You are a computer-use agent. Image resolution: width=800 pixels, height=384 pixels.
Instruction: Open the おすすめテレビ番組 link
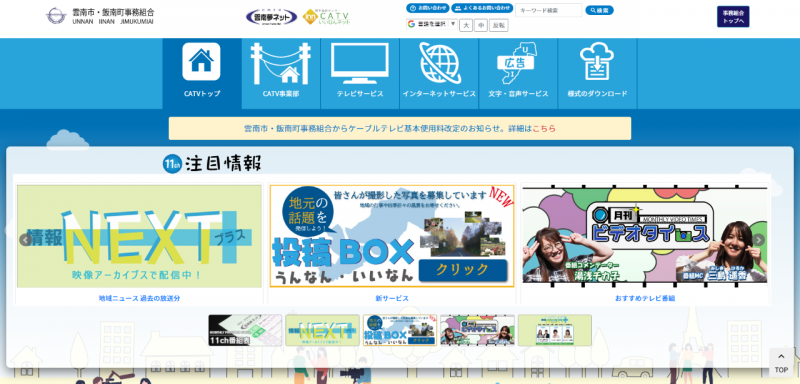[x=645, y=298]
